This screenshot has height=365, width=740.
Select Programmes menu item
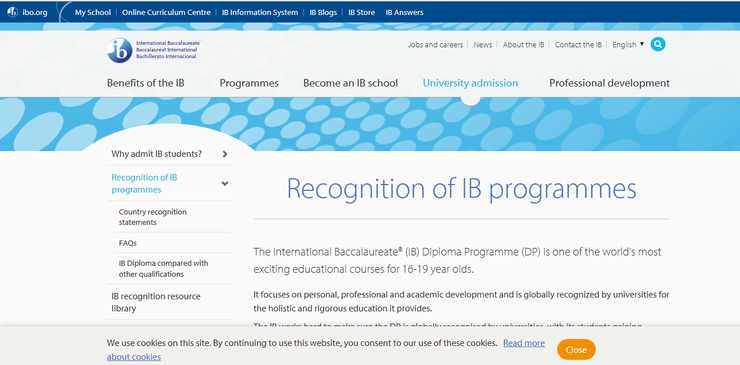[249, 83]
